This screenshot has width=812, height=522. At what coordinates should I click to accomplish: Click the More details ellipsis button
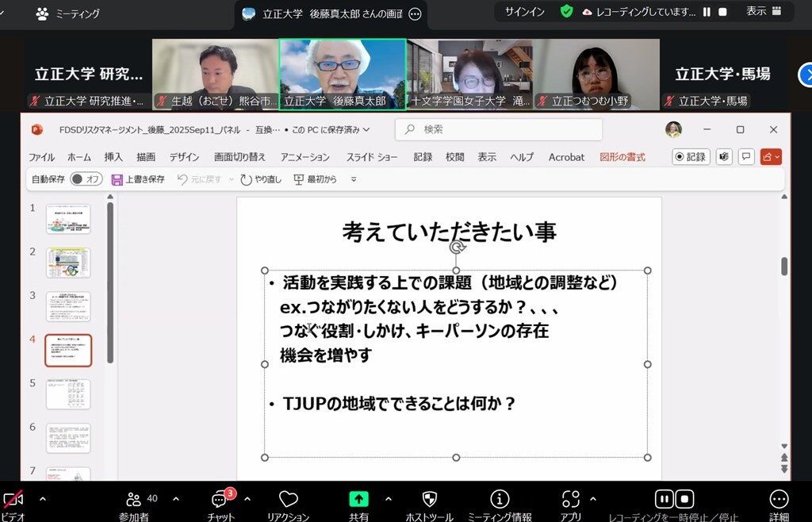pos(779,500)
